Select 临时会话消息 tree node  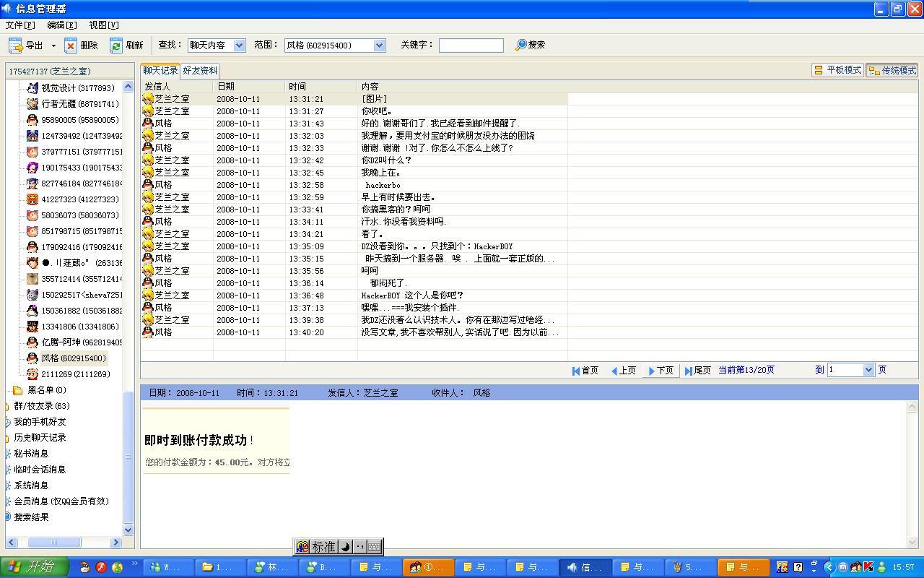click(x=40, y=470)
